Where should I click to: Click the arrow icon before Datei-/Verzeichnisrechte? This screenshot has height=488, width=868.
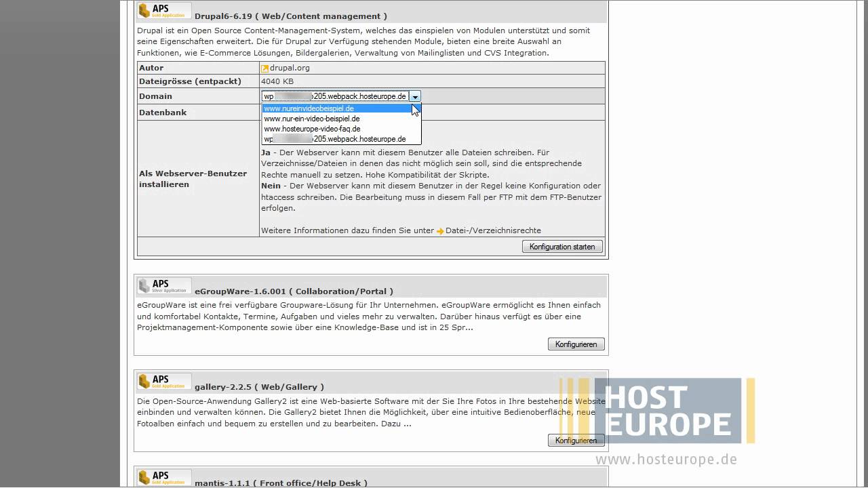[440, 231]
